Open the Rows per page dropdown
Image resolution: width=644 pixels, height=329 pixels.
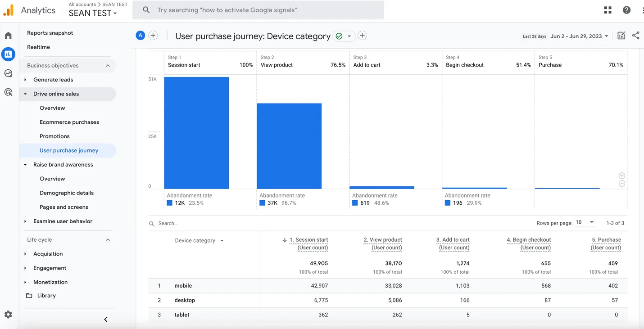coord(585,222)
